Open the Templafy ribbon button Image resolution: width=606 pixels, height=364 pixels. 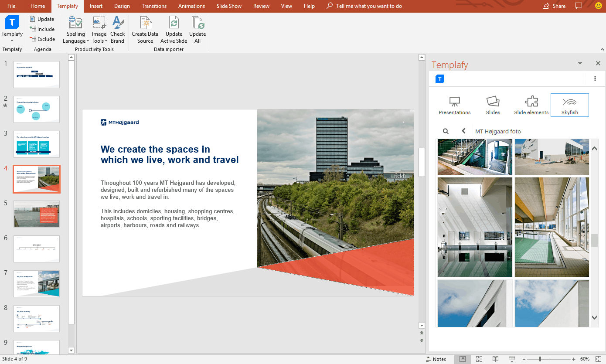point(12,29)
